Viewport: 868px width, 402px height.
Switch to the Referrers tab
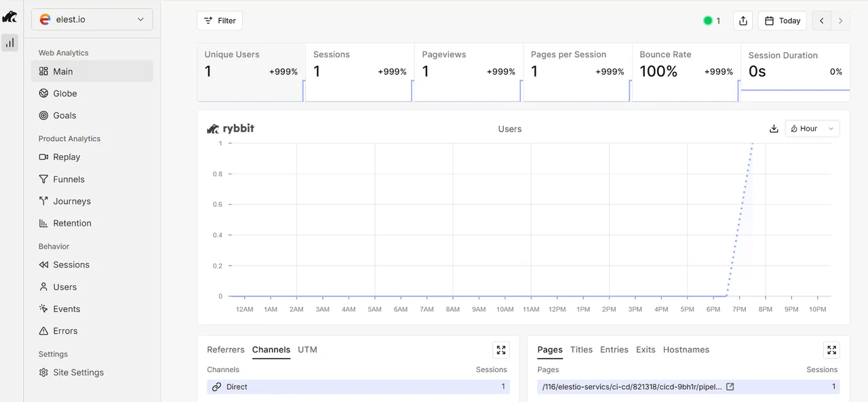pos(226,350)
